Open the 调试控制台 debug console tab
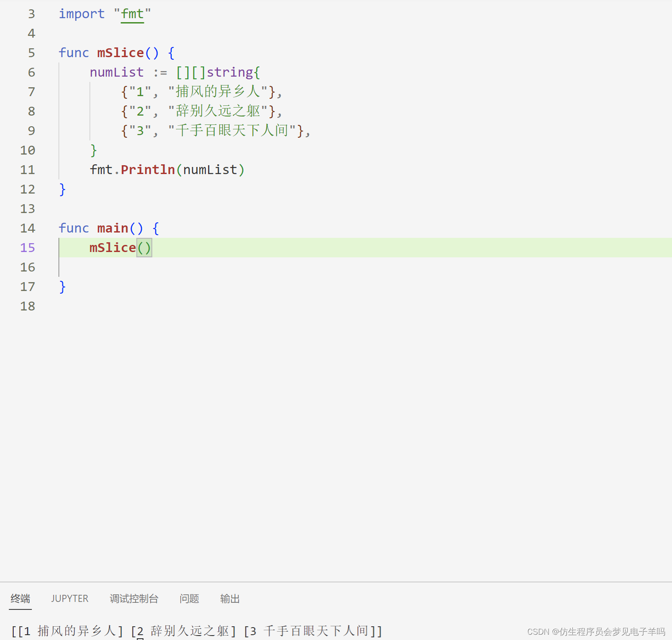The width and height of the screenshot is (672, 640). 134,599
